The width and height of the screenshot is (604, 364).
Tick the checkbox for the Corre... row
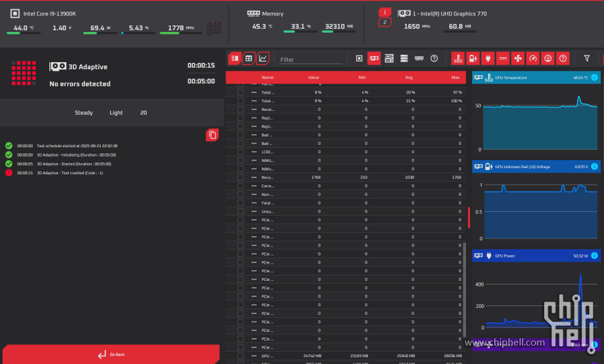click(241, 186)
